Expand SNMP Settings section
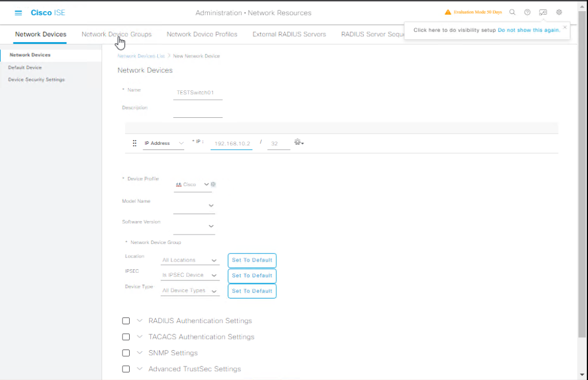The width and height of the screenshot is (588, 380). point(140,353)
